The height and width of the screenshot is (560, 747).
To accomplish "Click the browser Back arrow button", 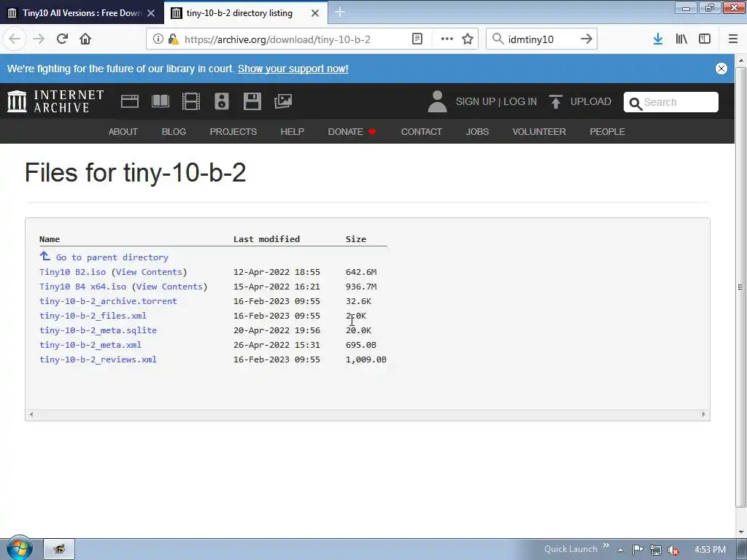I will click(x=15, y=39).
